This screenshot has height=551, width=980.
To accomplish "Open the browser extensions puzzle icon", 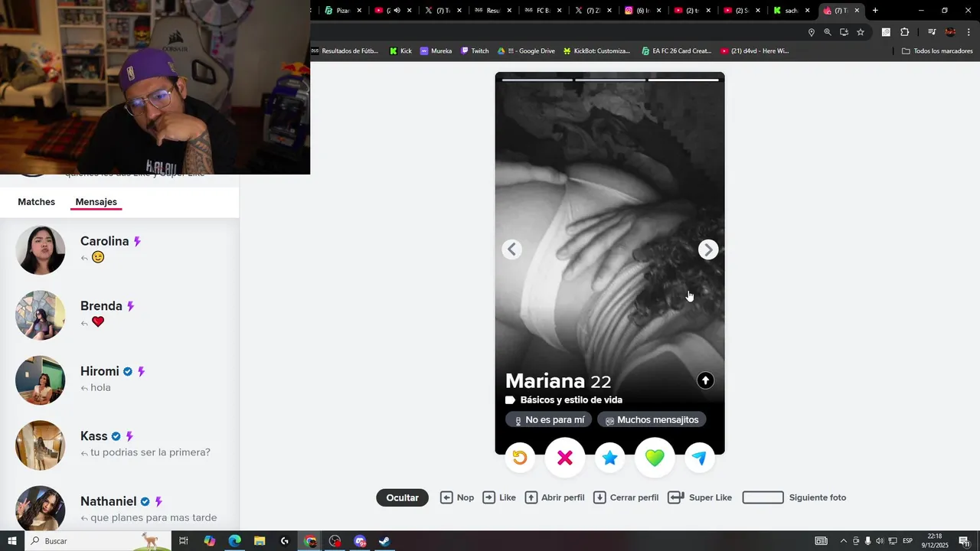I will click(x=904, y=32).
